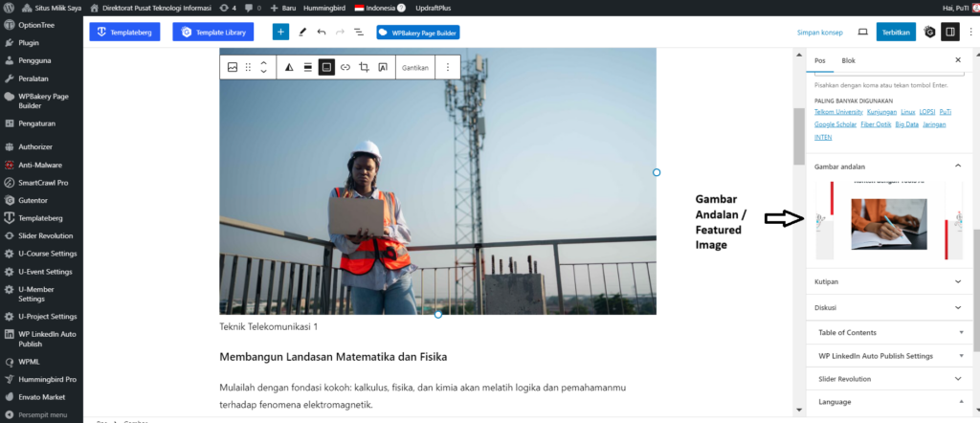Open Situs Milik Saya menu

click(x=52, y=8)
